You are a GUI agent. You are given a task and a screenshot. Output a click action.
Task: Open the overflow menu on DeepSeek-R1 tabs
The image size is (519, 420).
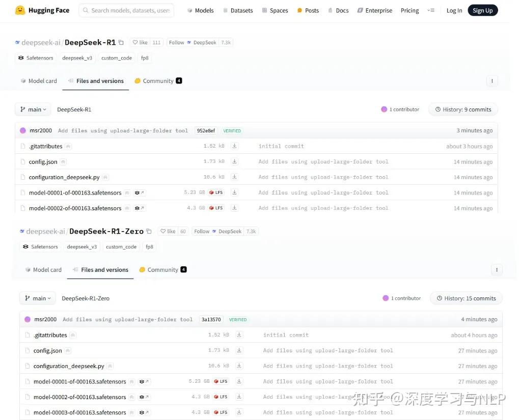(x=491, y=80)
